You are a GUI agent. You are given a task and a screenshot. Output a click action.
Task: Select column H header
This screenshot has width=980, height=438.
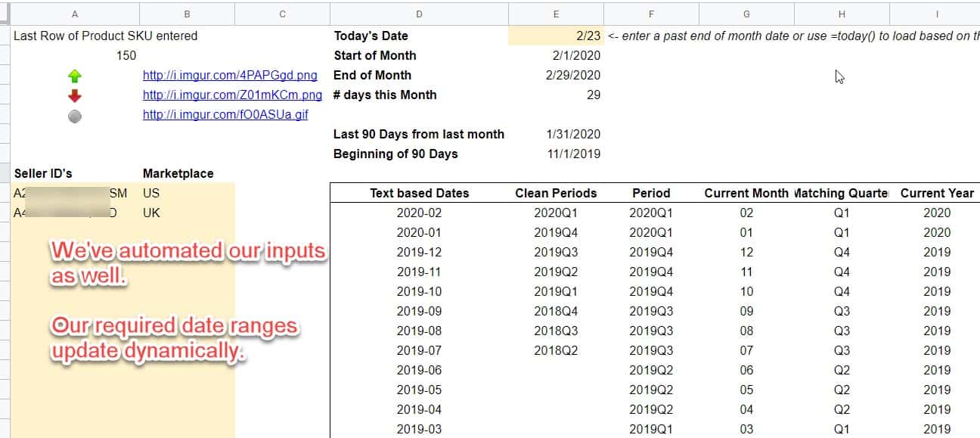click(x=841, y=13)
